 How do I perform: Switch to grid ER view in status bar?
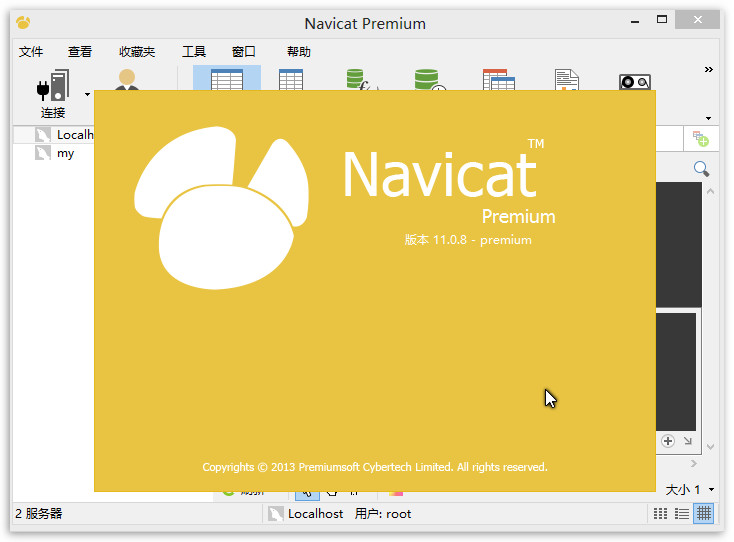point(704,514)
